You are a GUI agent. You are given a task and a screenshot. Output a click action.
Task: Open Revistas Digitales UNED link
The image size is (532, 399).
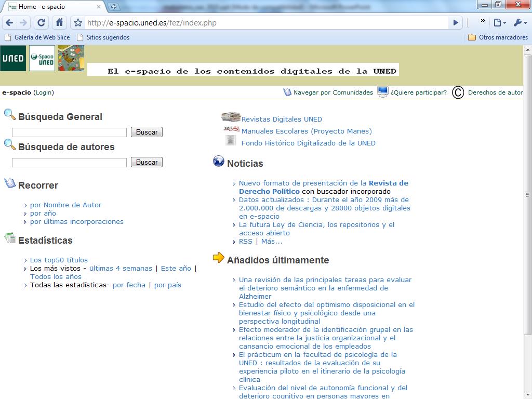282,119
